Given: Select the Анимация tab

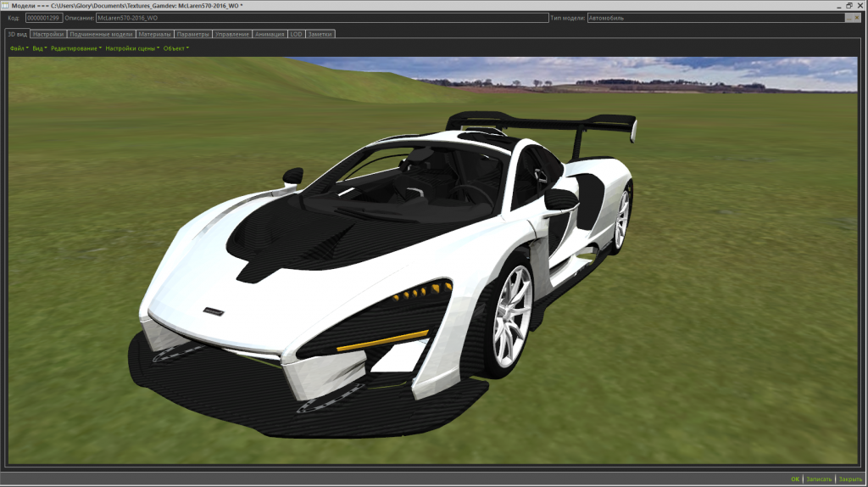Looking at the screenshot, I should click(x=270, y=35).
